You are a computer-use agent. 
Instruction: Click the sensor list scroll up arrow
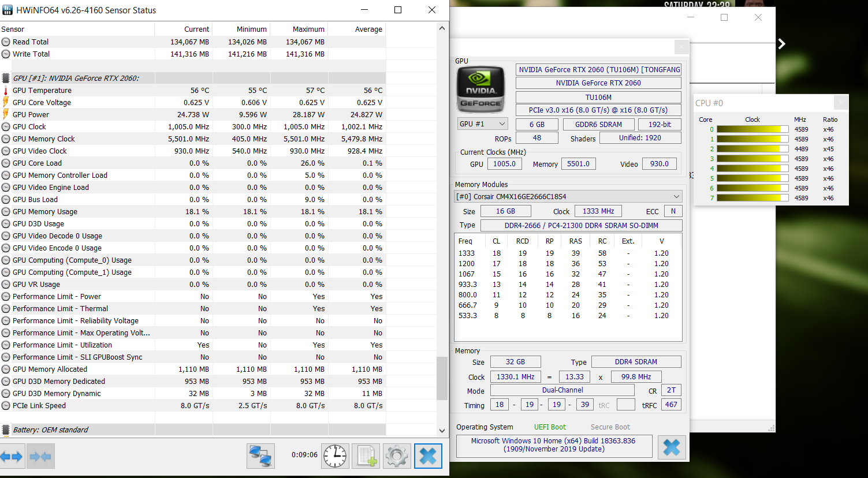click(442, 28)
